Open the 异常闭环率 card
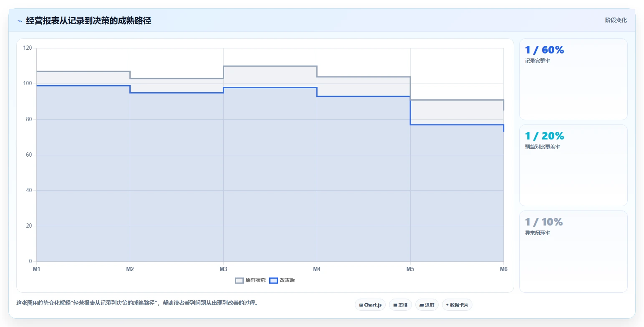Viewport: 644px width, 327px height. 573,251
